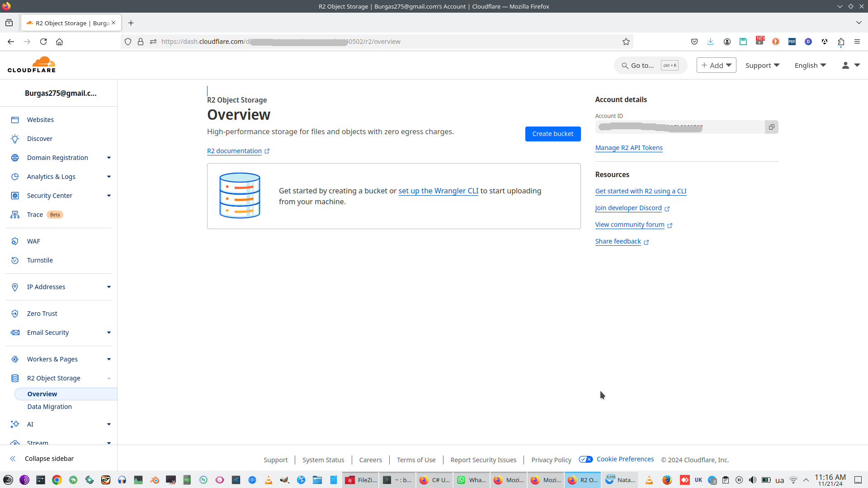Open Manage R2 API Tokens link
The height and width of the screenshot is (488, 868).
click(628, 148)
